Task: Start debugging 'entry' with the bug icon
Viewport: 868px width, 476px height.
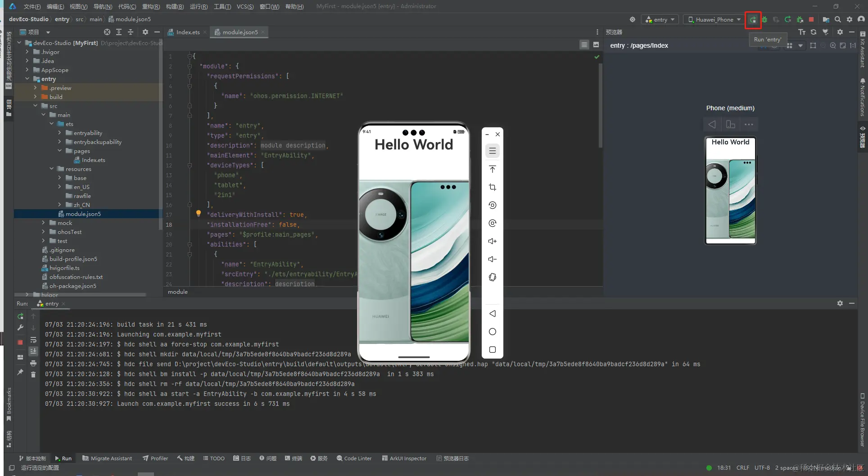Action: [764, 20]
